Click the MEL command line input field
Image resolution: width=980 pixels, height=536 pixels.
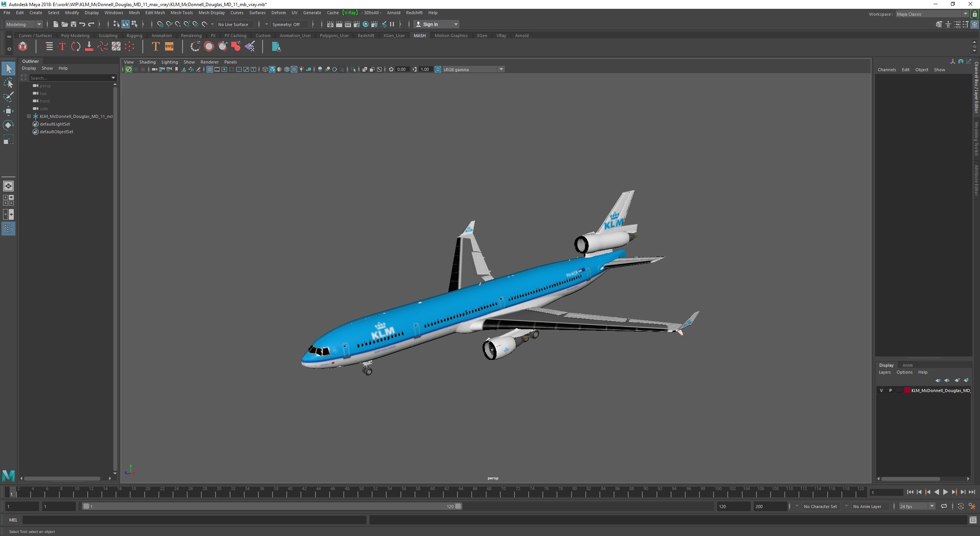point(194,520)
